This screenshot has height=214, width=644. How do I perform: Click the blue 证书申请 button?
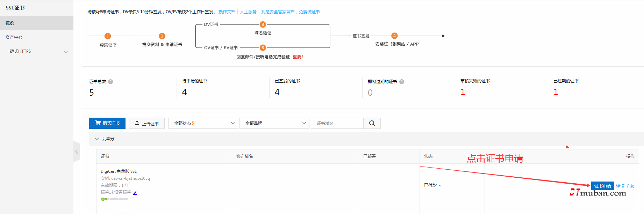point(602,186)
